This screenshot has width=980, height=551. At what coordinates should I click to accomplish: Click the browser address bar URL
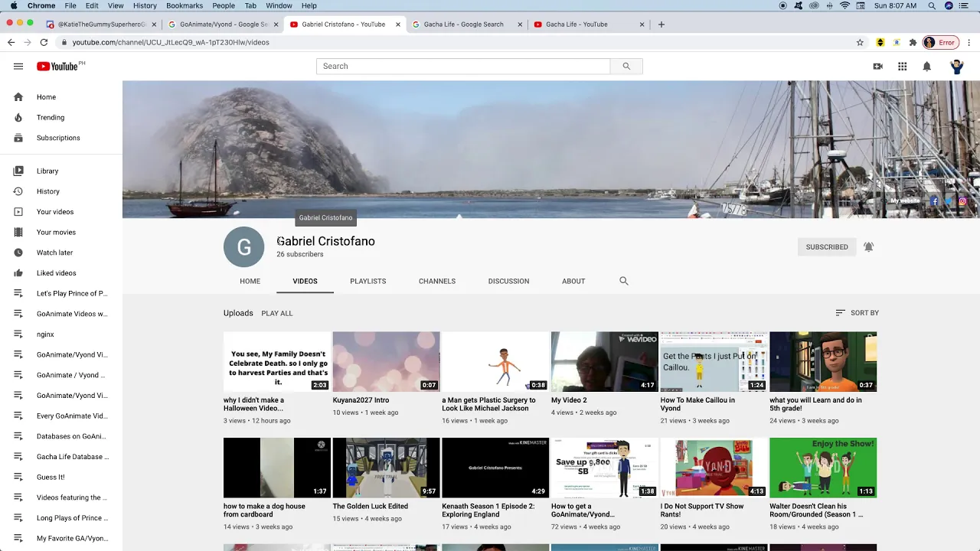(x=171, y=43)
